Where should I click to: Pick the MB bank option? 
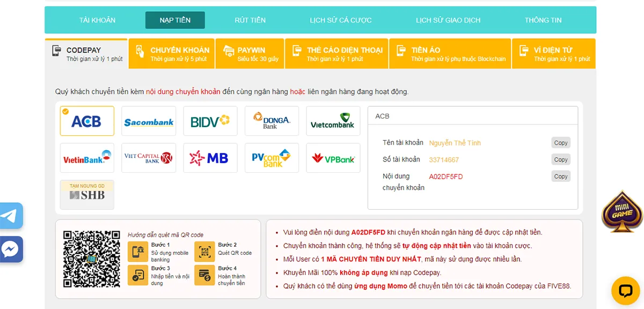[x=210, y=158]
